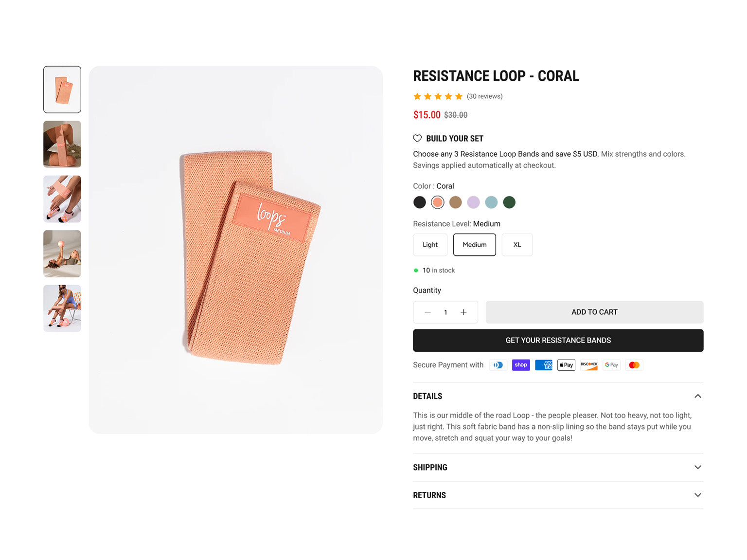Click the Google Pay payment icon
This screenshot has width=747, height=560.
(x=611, y=365)
